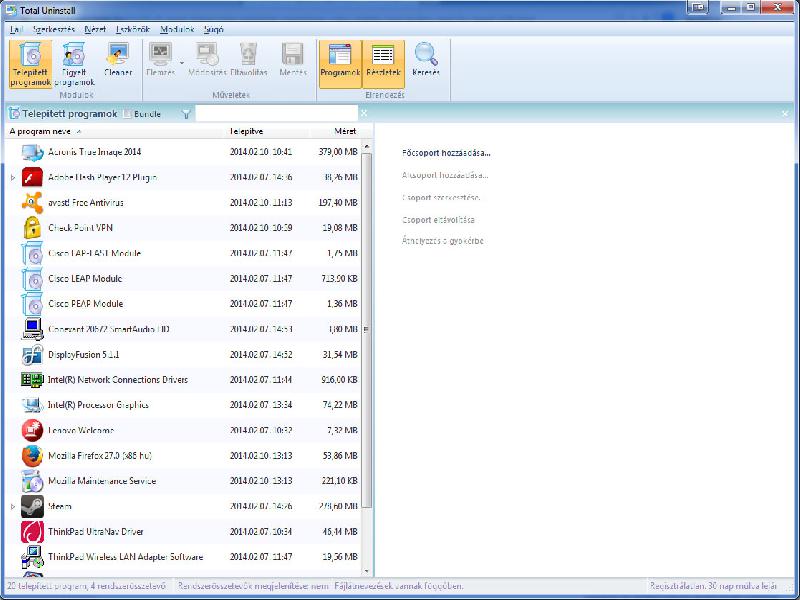The height and width of the screenshot is (600, 800).
Task: Click Csoport eltávolítása link
Action: coord(438,220)
